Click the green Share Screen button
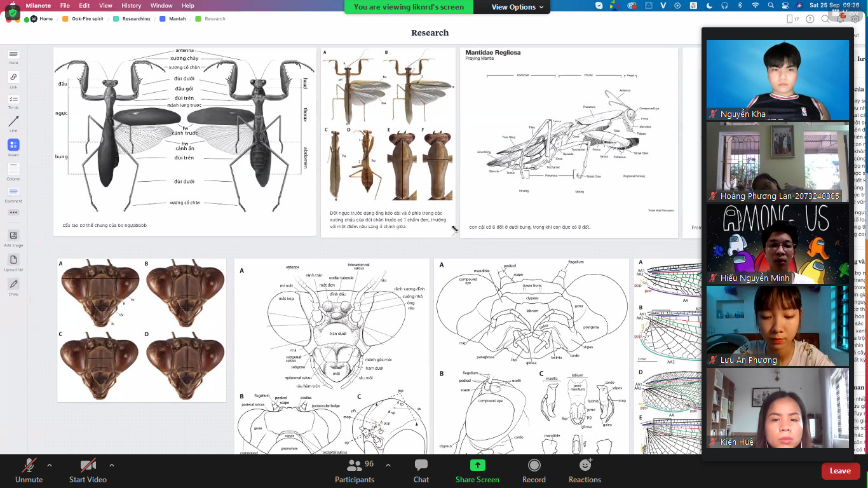This screenshot has width=868, height=488. click(477, 470)
